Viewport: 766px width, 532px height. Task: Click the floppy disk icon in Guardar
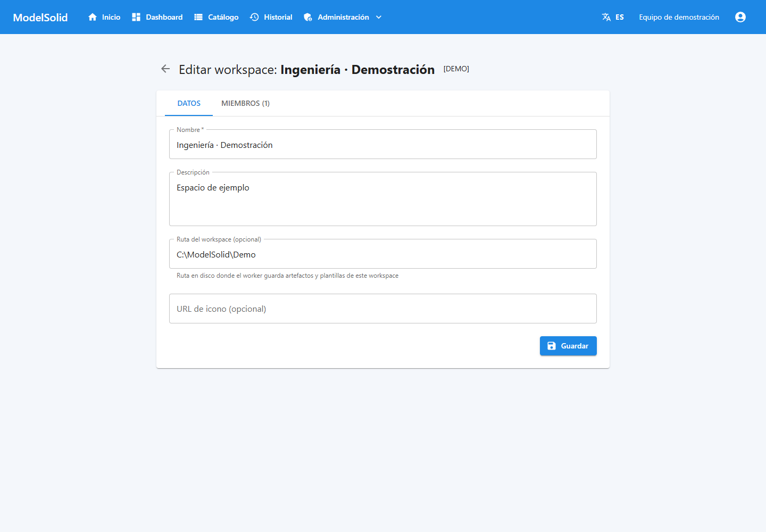coord(552,346)
